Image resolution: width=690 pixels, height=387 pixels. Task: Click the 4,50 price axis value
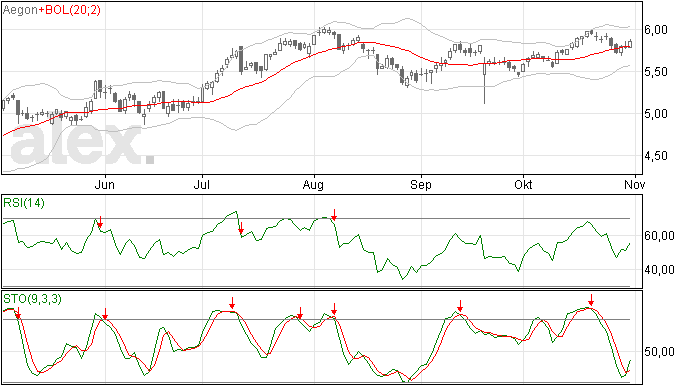pos(656,156)
